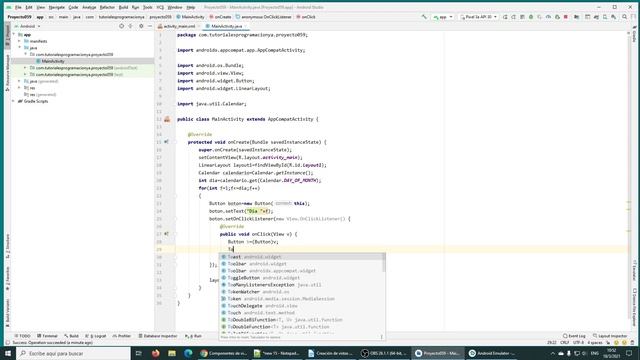Click the Windows search box on taskbar

click(73, 353)
